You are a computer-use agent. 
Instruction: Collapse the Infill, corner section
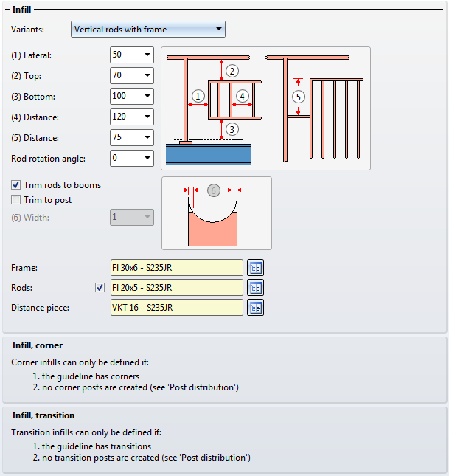tap(7, 345)
